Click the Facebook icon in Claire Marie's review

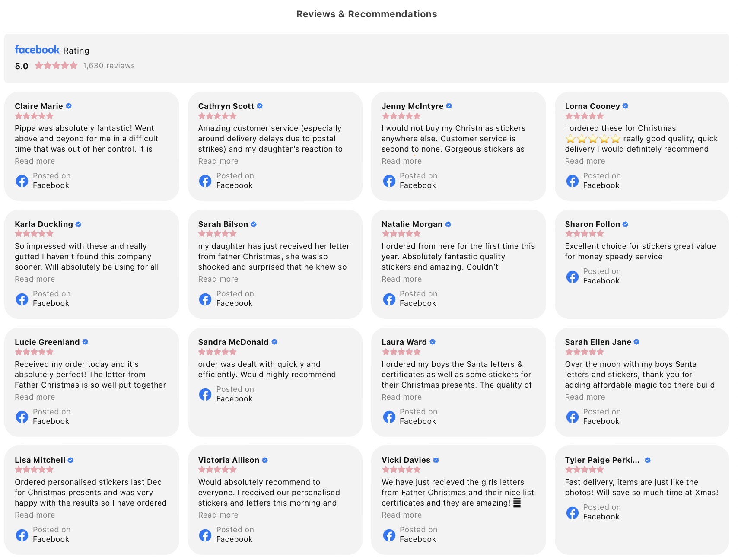[x=22, y=181]
